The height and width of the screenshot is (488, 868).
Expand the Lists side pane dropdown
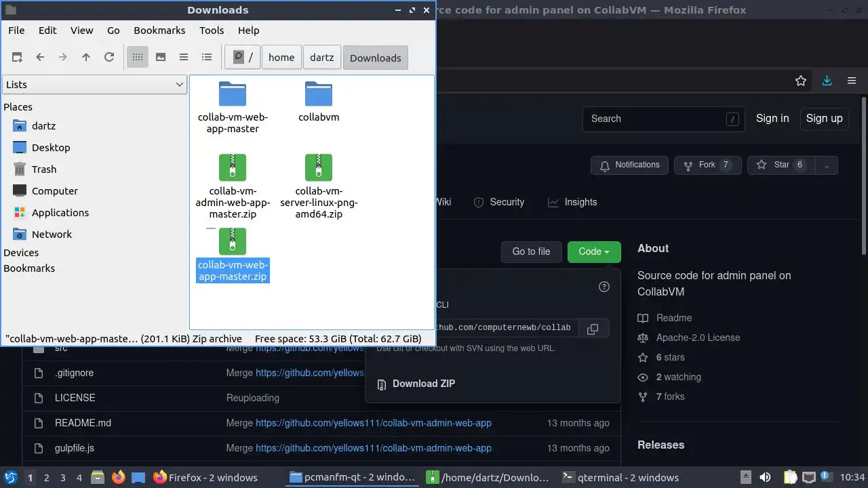[94, 85]
